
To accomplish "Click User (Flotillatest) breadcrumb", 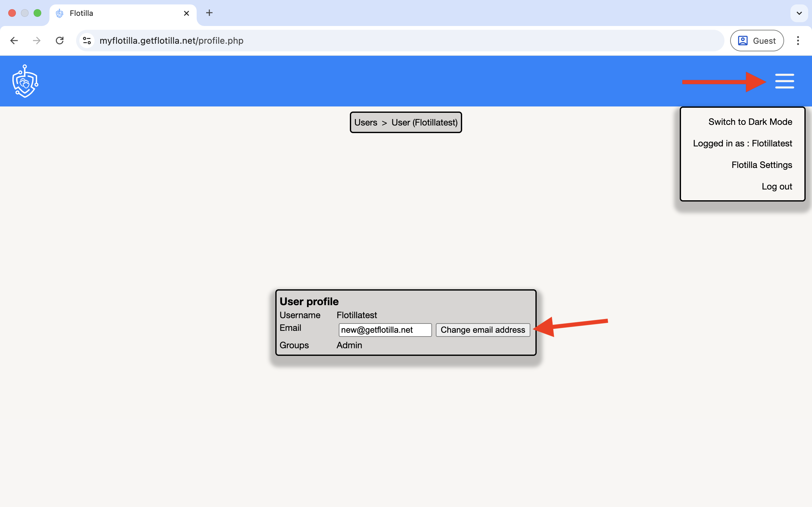I will (x=424, y=122).
